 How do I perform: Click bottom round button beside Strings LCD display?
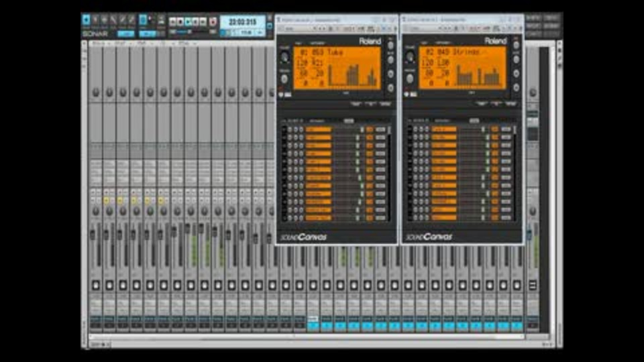(517, 87)
